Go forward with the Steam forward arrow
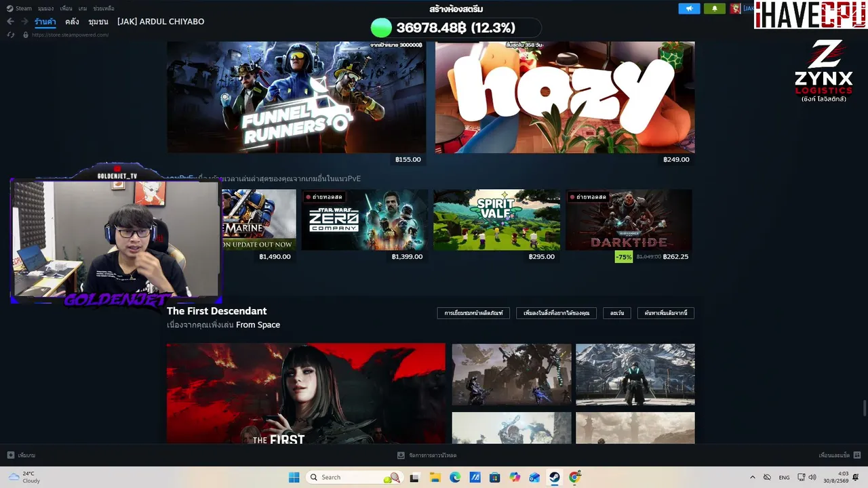 [24, 22]
